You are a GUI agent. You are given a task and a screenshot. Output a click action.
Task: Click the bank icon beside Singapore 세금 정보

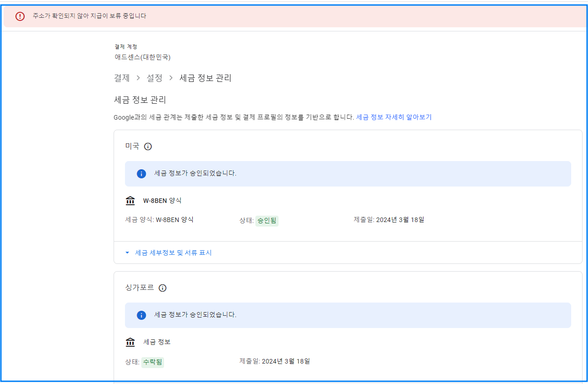(130, 342)
